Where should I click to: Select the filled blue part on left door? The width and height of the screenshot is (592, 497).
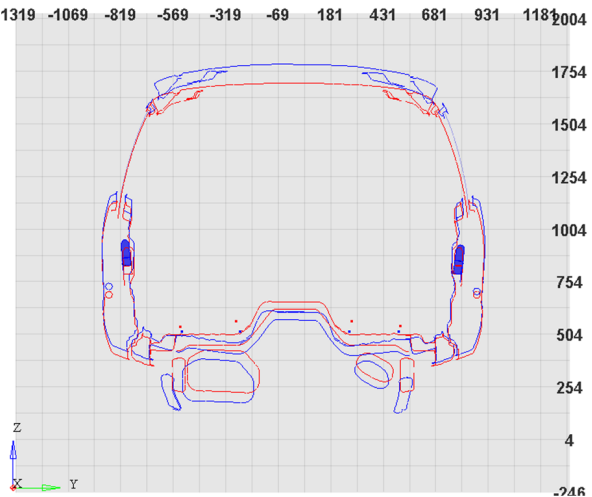pyautogui.click(x=126, y=253)
